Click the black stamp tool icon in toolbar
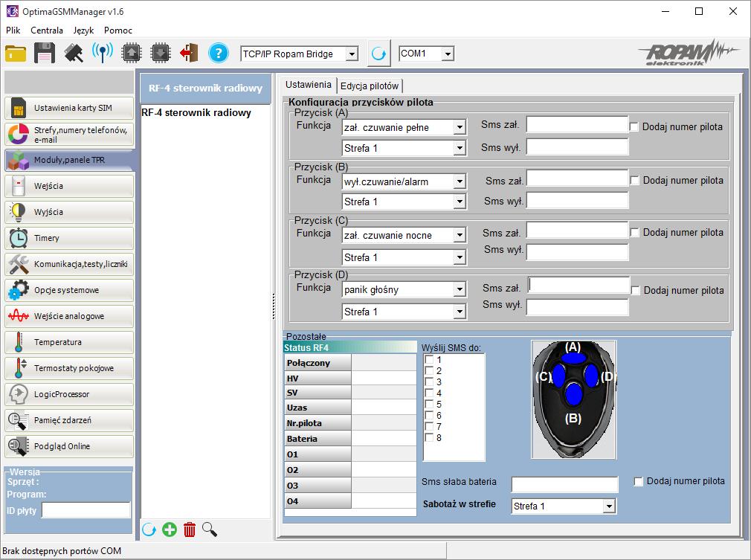 pyautogui.click(x=74, y=53)
